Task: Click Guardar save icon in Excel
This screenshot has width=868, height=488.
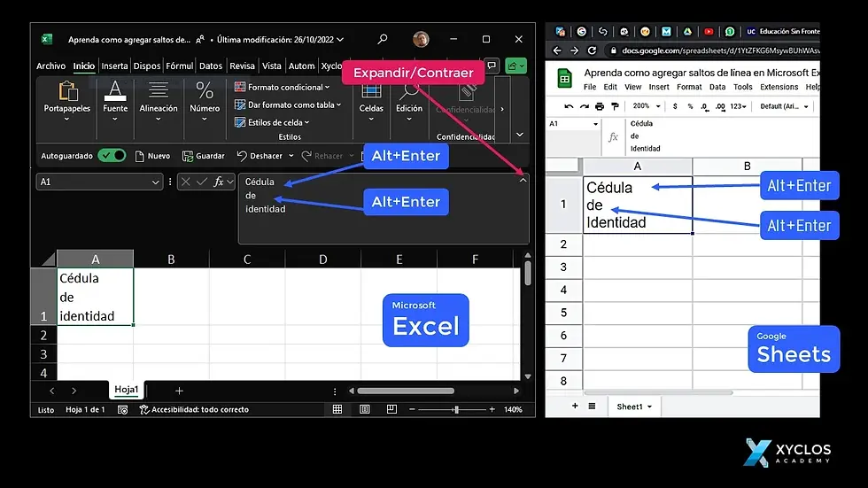Action: (x=188, y=156)
